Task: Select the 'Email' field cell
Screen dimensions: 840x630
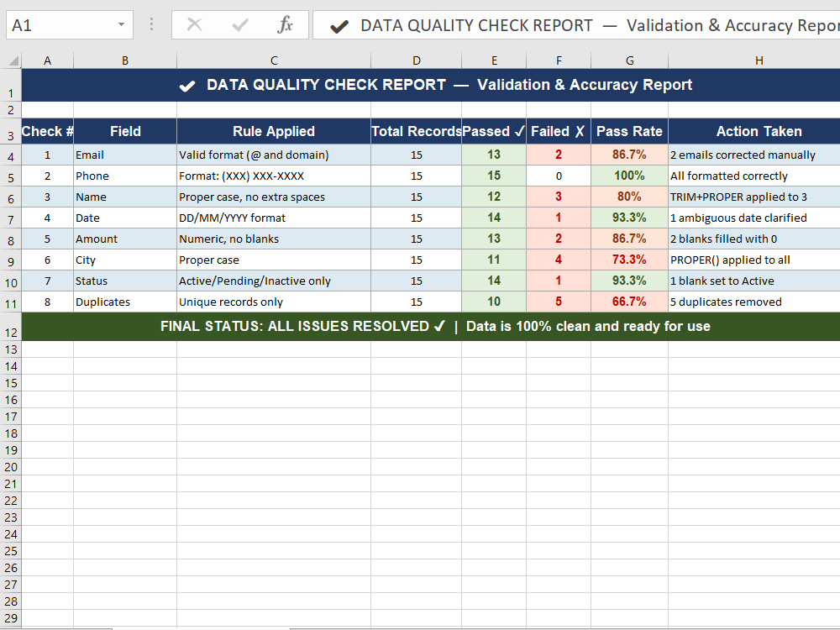Action: (125, 155)
